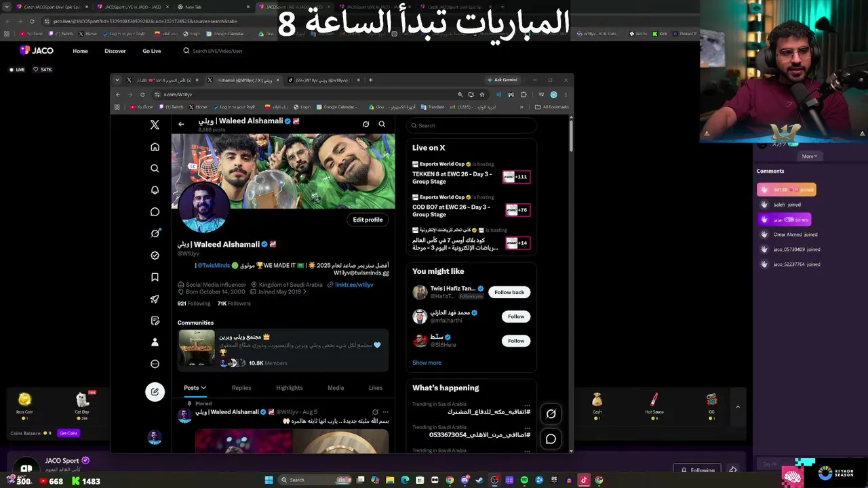
Task: Open Home from the X sidebar
Action: (155, 147)
